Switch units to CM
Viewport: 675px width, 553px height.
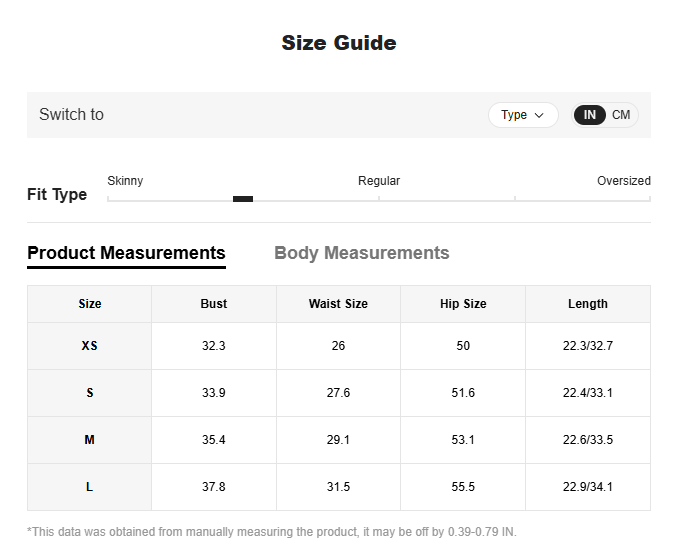click(x=621, y=115)
